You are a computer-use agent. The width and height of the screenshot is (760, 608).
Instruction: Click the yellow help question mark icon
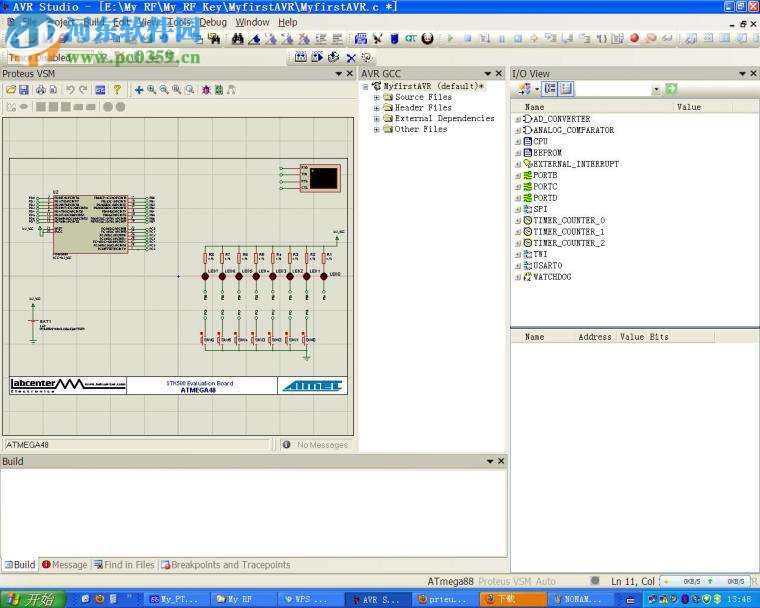click(x=117, y=90)
